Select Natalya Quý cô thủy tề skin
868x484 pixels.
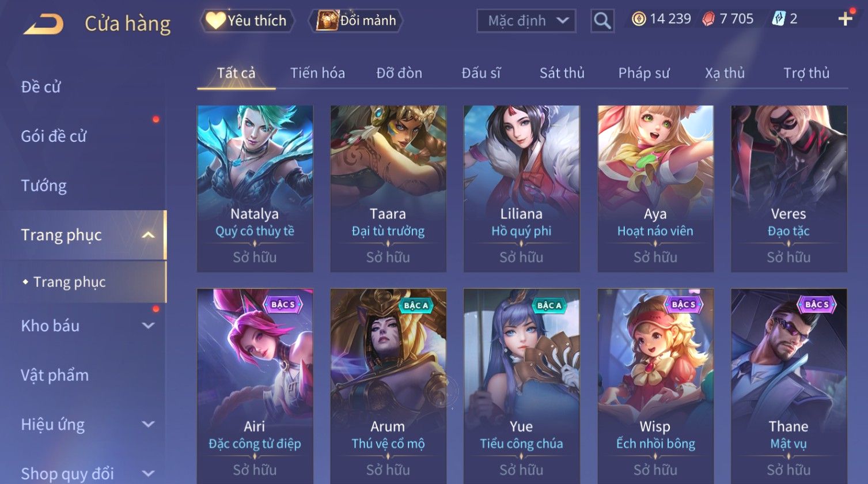click(255, 188)
